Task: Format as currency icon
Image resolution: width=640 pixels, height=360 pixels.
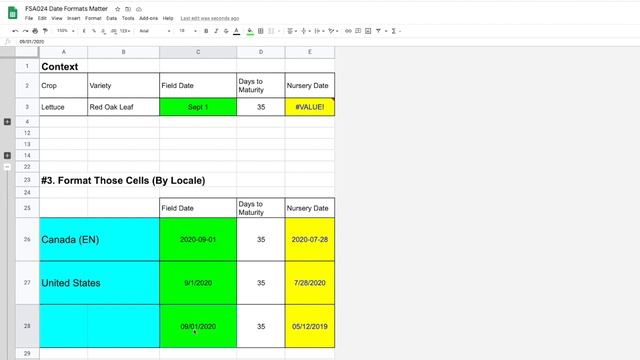Action: click(x=84, y=31)
